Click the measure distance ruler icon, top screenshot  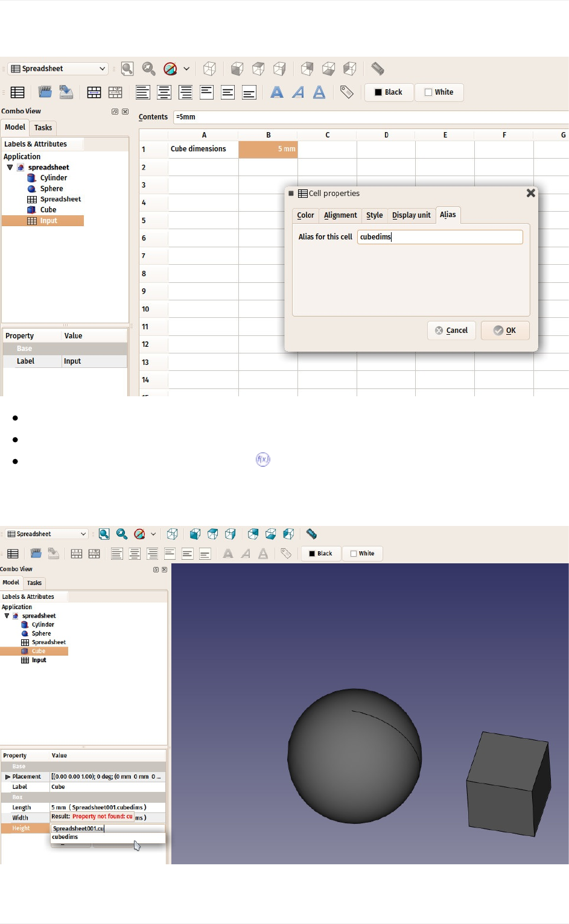coord(378,69)
